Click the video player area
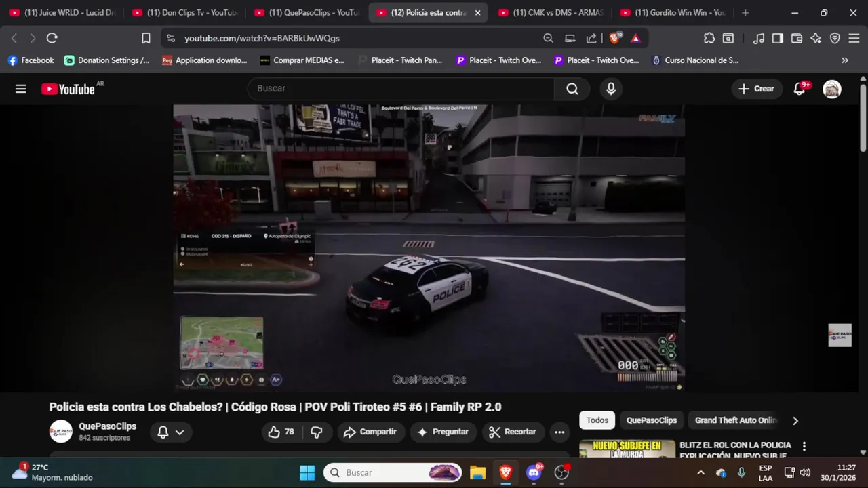868x488 pixels. pos(429,247)
